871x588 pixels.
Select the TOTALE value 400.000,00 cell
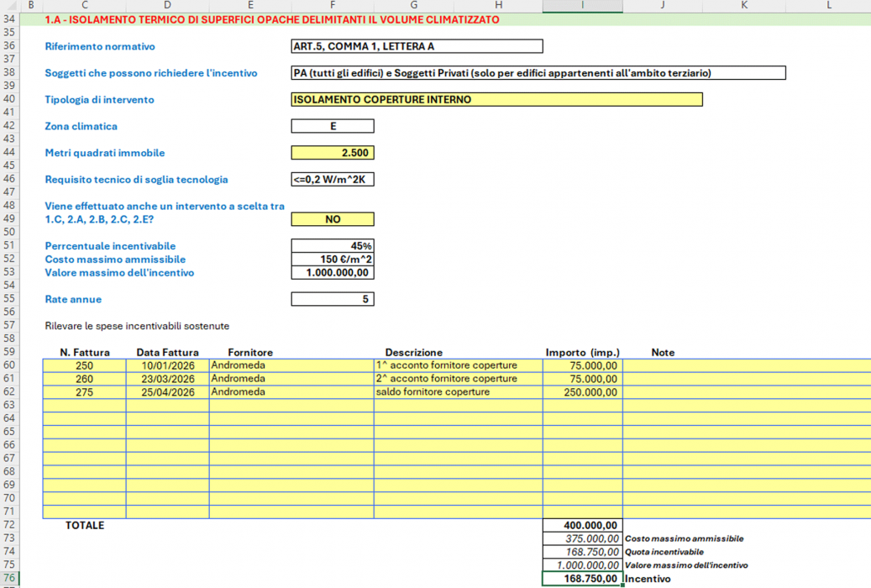(583, 526)
